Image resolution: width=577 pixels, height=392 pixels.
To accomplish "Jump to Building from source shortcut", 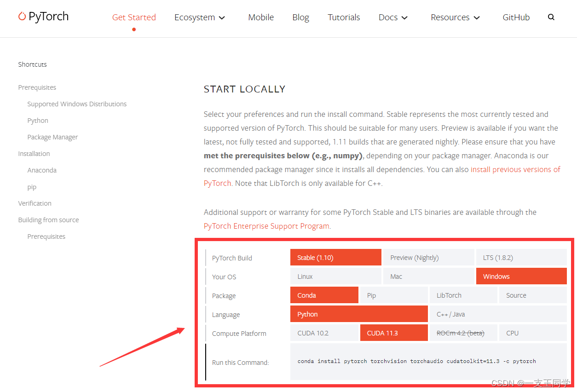I will pyautogui.click(x=48, y=220).
